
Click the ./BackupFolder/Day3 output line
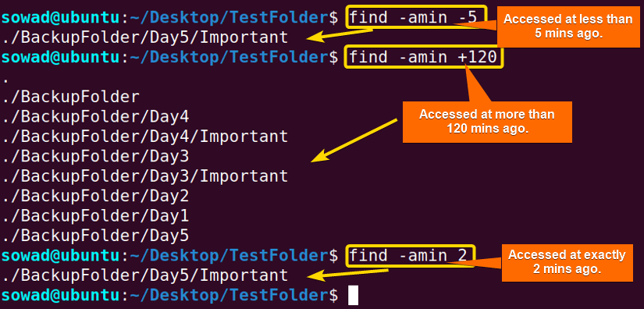95,156
